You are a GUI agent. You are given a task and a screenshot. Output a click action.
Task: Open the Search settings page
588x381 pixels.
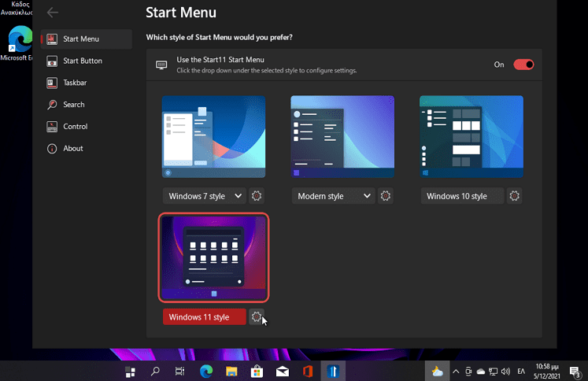click(87, 105)
